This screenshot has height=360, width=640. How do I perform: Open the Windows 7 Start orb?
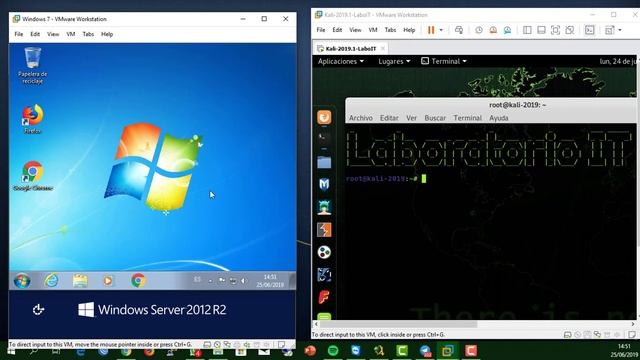pyautogui.click(x=22, y=281)
